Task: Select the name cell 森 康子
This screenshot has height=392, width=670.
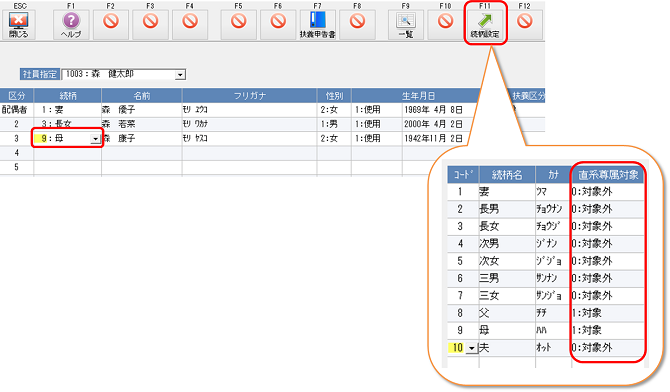Action: coord(142,139)
